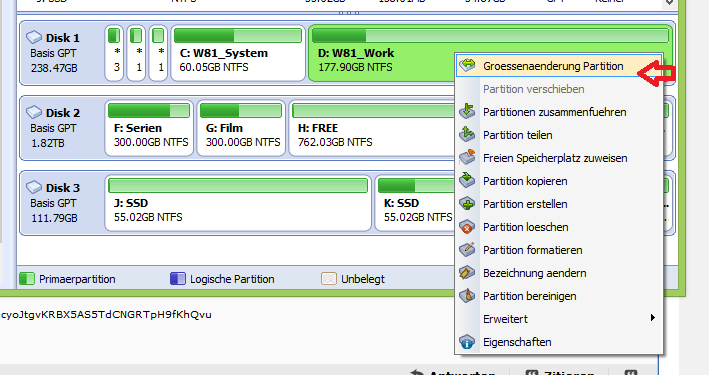Choose Freien Speicherplatz zuweisen entry
Viewport: 709px width, 375px height.
pos(559,158)
